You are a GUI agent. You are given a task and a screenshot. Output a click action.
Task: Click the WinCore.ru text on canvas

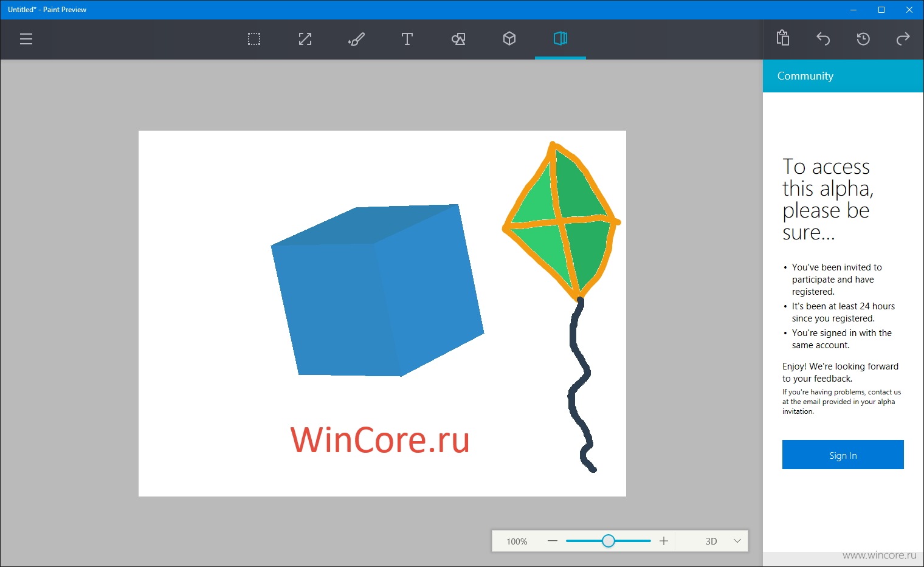click(x=380, y=440)
